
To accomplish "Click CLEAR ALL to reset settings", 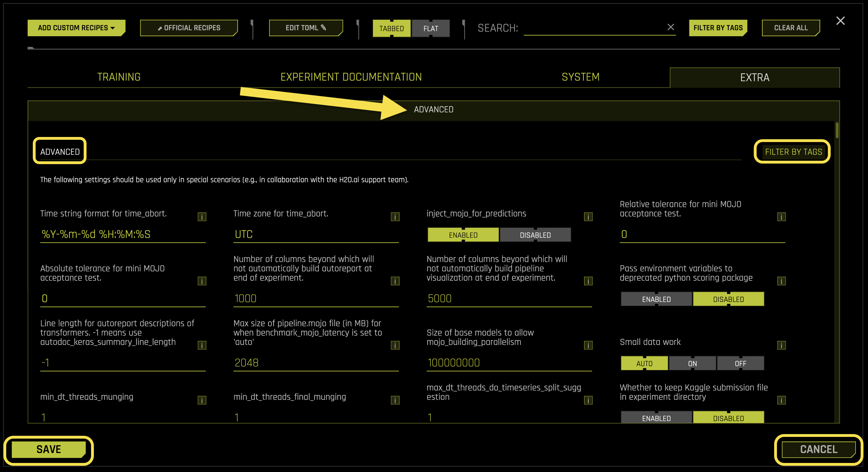I will 791,28.
